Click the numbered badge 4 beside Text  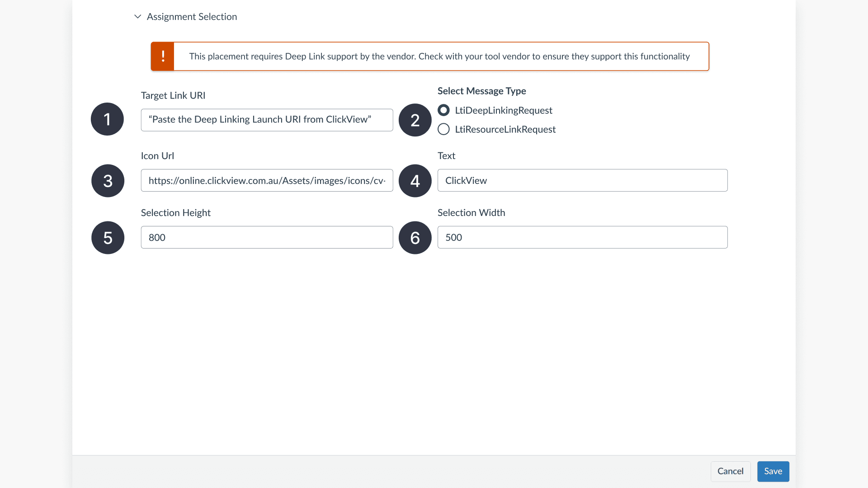[415, 180]
